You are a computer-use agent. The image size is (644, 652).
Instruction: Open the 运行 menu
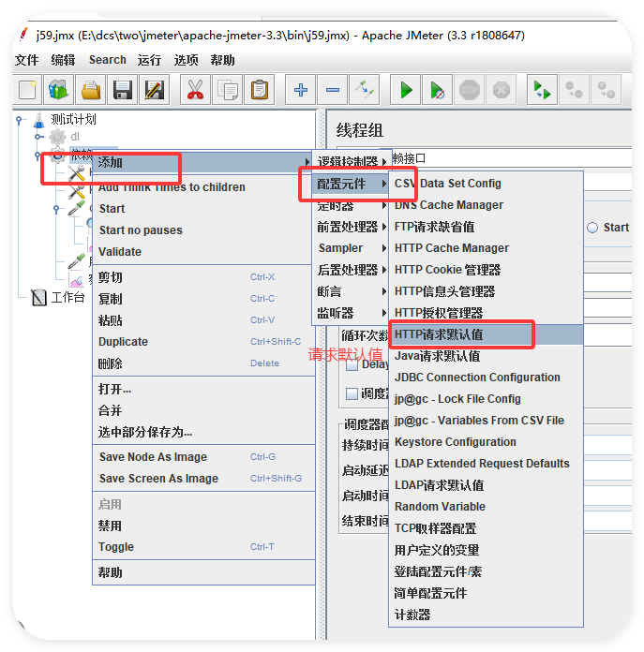coord(149,60)
